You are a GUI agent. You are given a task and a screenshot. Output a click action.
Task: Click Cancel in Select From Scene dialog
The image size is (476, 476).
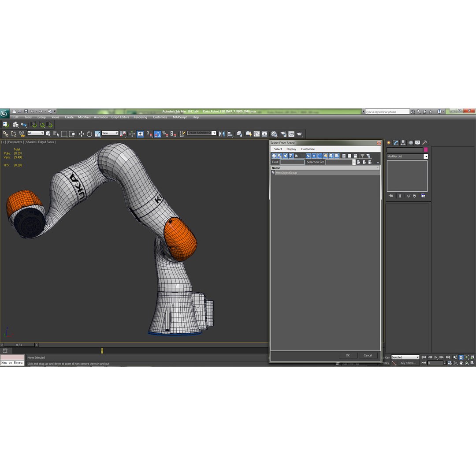(368, 355)
